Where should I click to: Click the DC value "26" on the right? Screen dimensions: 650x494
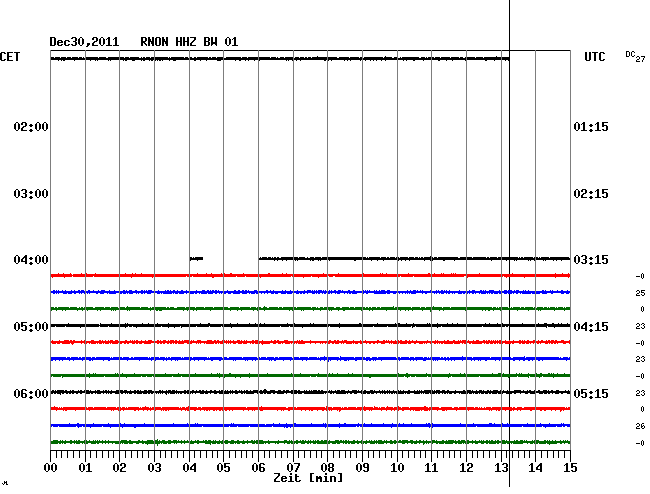[x=640, y=426]
